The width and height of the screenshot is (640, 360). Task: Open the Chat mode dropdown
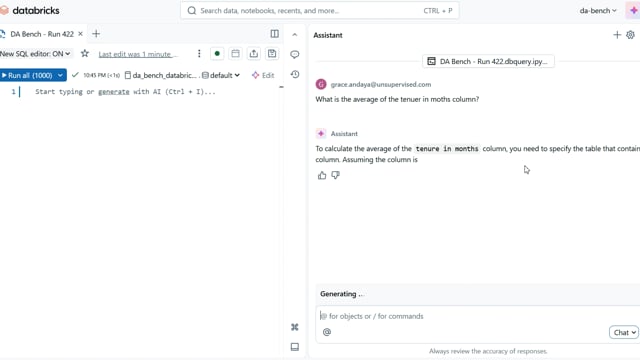tap(623, 332)
